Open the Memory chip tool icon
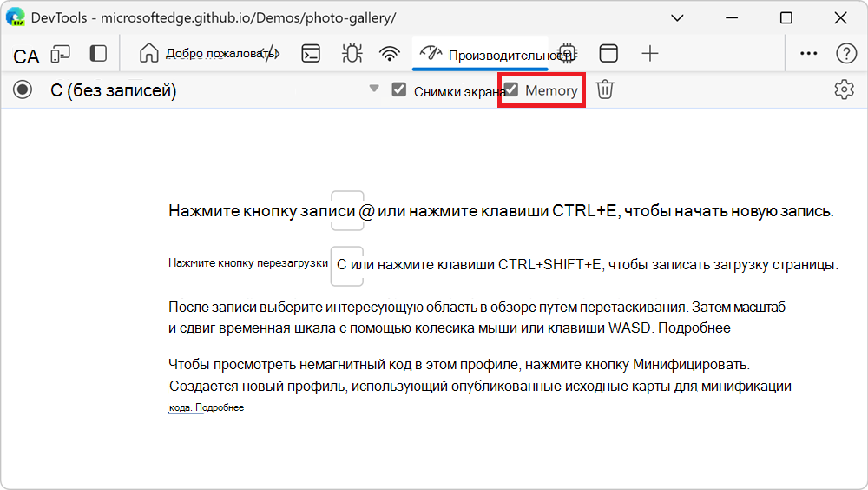This screenshot has height=490, width=868. click(x=568, y=54)
